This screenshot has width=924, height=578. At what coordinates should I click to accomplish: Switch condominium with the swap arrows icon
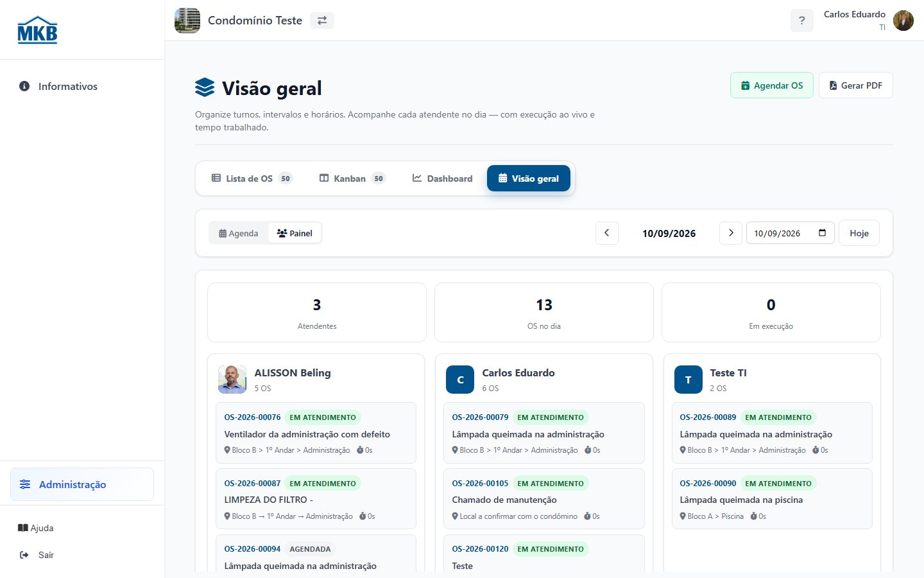322,21
